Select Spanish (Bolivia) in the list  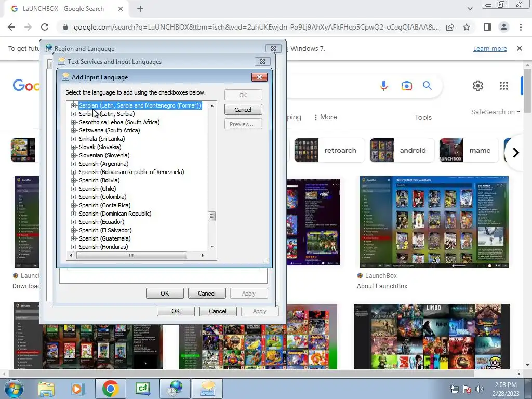[x=99, y=180]
